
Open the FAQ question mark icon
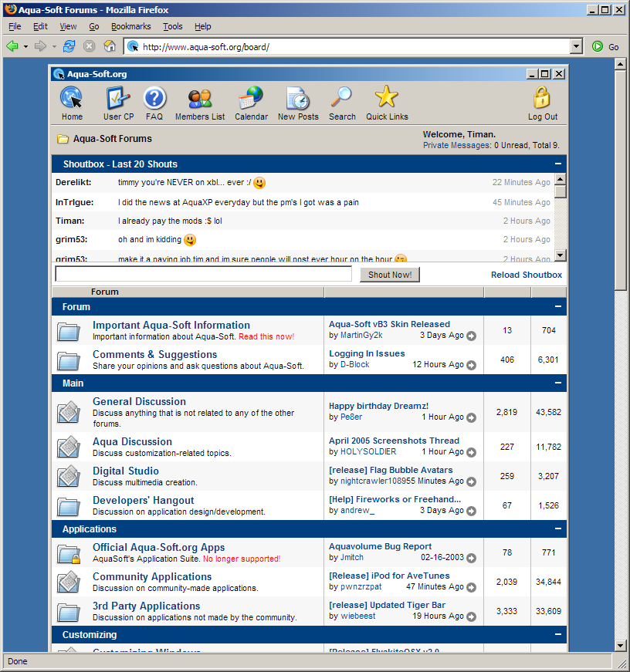pyautogui.click(x=154, y=98)
